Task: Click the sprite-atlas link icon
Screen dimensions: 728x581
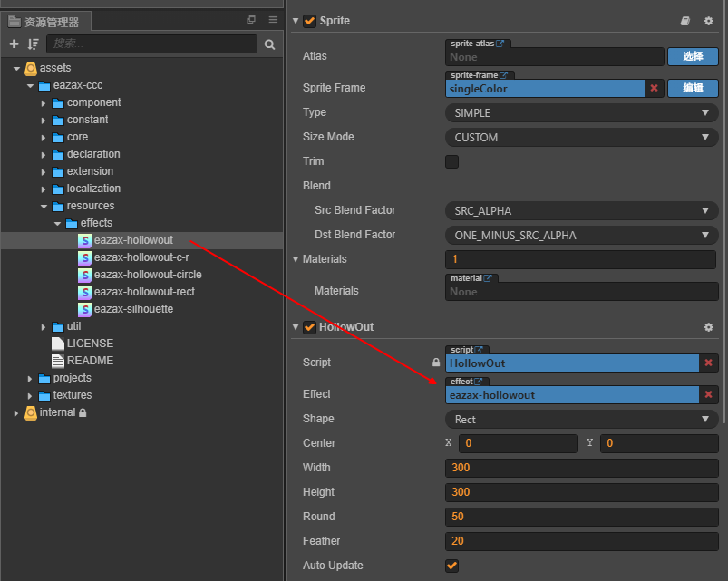Action: tap(500, 44)
